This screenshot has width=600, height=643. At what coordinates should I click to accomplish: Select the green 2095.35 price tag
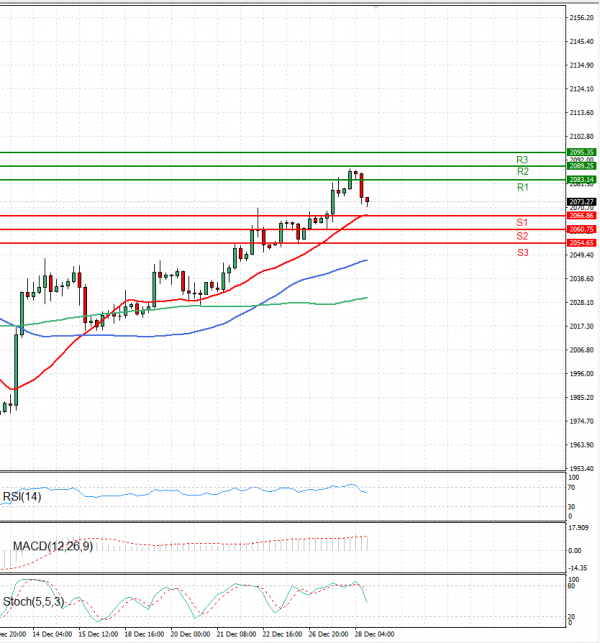click(x=581, y=152)
